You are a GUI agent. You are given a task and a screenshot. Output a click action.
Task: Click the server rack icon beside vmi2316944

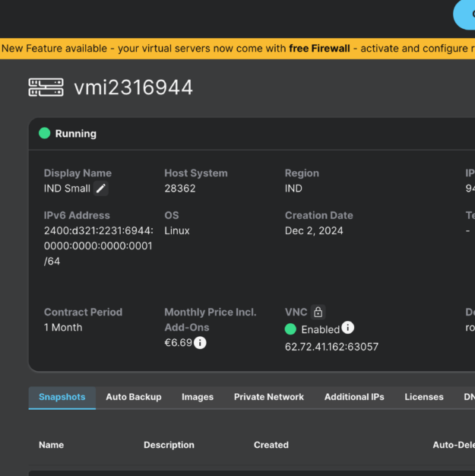click(46, 87)
